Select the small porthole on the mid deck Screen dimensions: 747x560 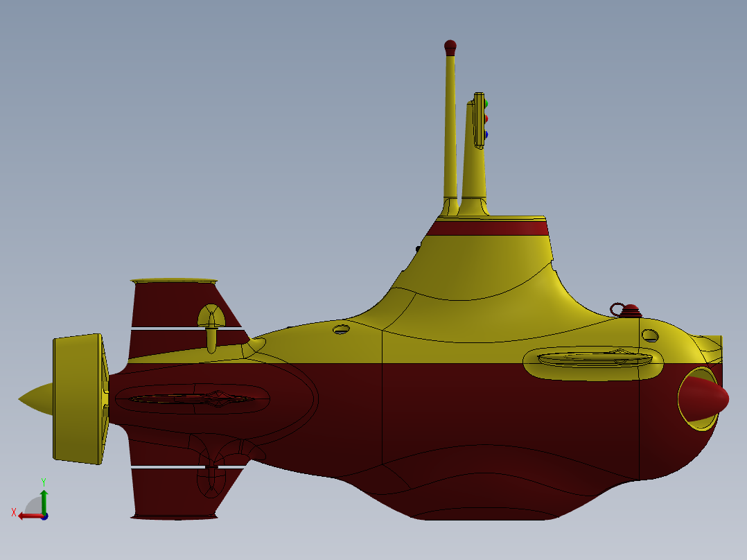341,329
